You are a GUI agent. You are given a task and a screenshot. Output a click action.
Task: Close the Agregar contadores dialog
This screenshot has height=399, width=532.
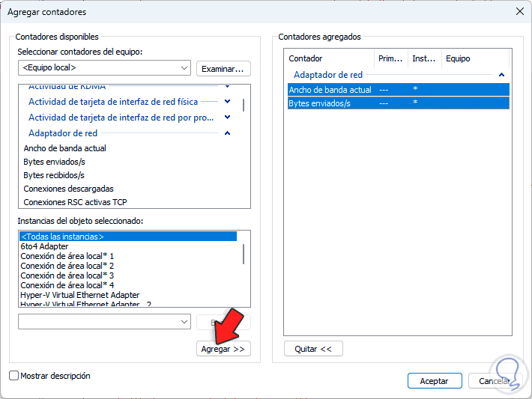point(519,11)
